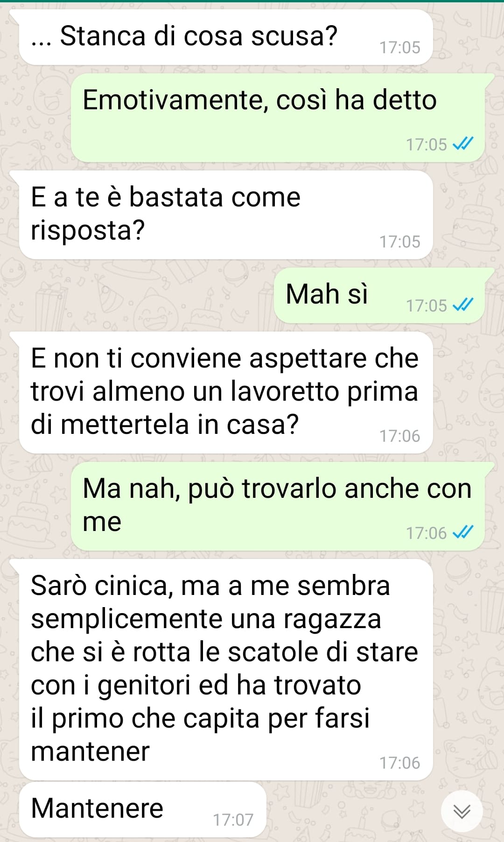Viewport: 504px width, 842px height.
Task: Tap the word 'risposta?' in received message
Action: point(88,230)
